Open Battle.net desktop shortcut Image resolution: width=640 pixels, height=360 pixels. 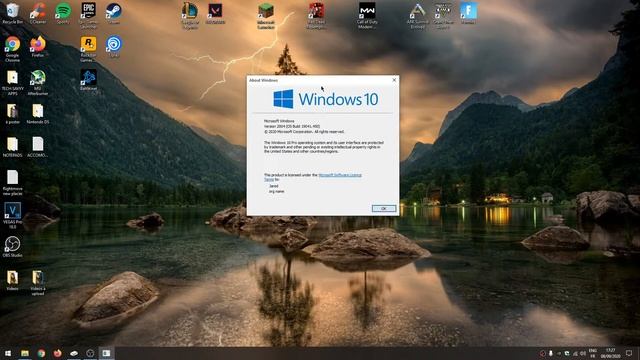pyautogui.click(x=88, y=80)
